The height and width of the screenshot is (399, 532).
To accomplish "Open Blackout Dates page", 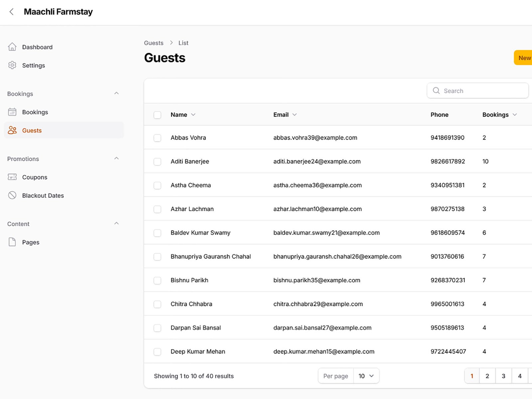I will (64, 195).
